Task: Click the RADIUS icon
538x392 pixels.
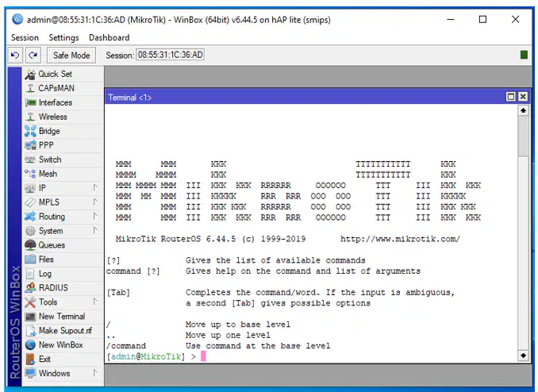Action: 30,287
